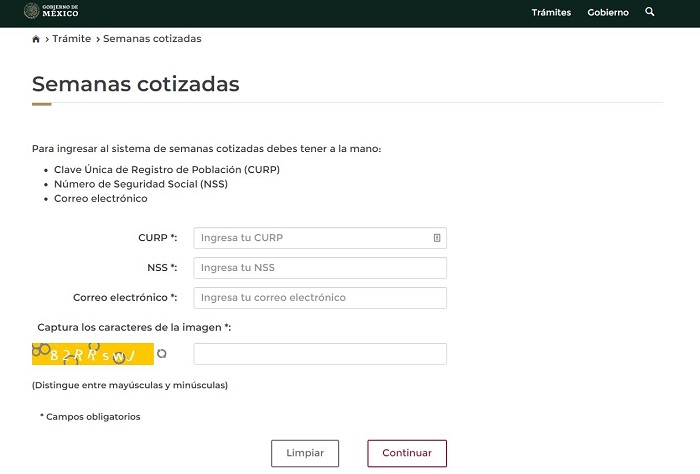Screen dimensions: 700x474
Task: Click the "Correo electrónico *:" label
Action: 125,298
